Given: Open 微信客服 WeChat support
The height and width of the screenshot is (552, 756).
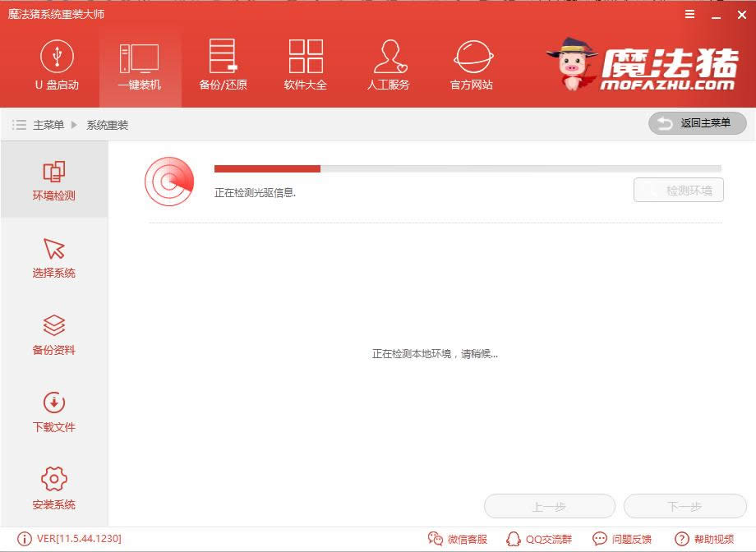Looking at the screenshot, I should pos(459,539).
